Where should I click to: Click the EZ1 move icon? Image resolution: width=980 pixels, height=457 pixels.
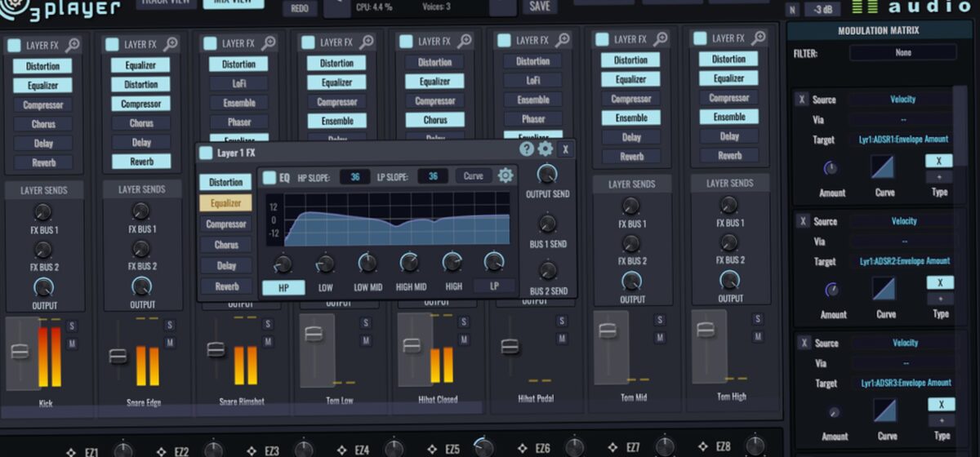pyautogui.click(x=71, y=451)
